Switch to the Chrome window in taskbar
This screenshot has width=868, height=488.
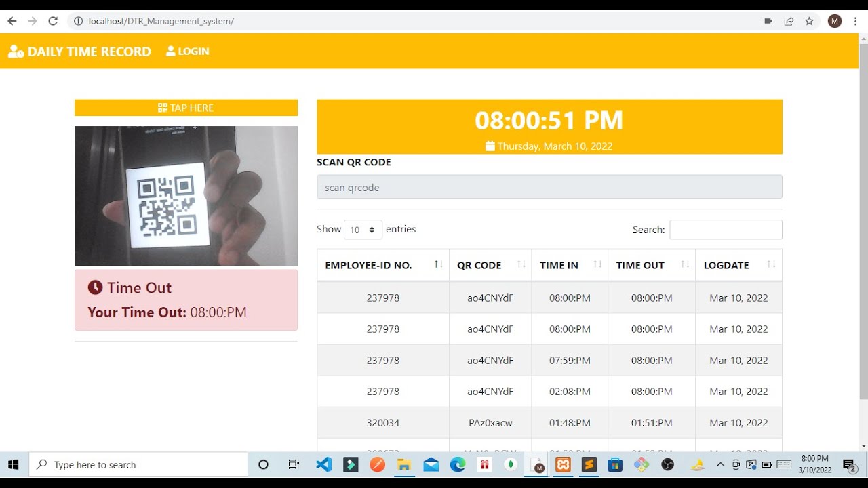click(537, 465)
